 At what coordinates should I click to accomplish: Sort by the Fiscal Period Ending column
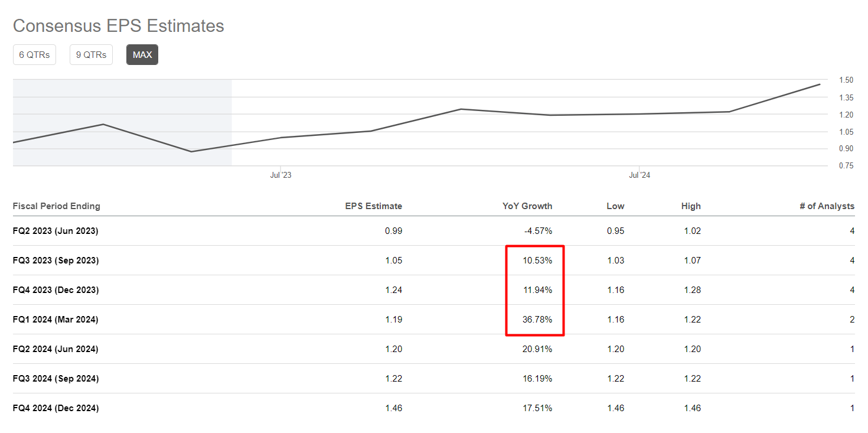[56, 206]
